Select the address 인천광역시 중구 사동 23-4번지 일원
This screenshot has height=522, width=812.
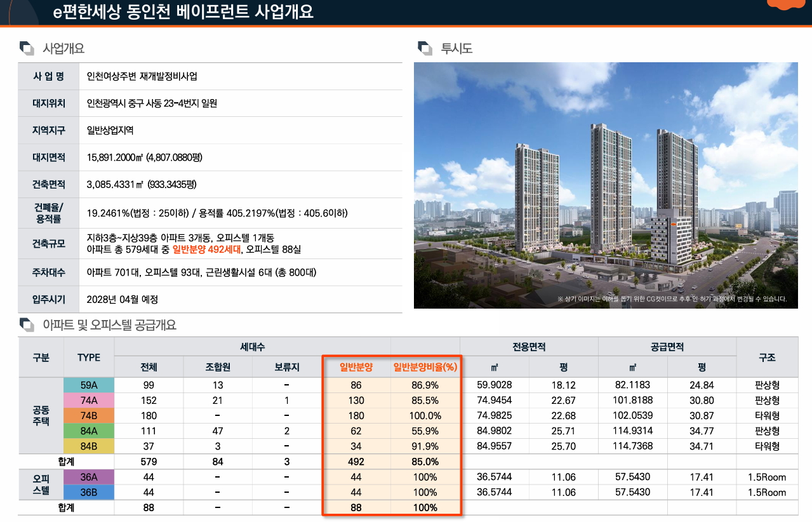coord(152,103)
